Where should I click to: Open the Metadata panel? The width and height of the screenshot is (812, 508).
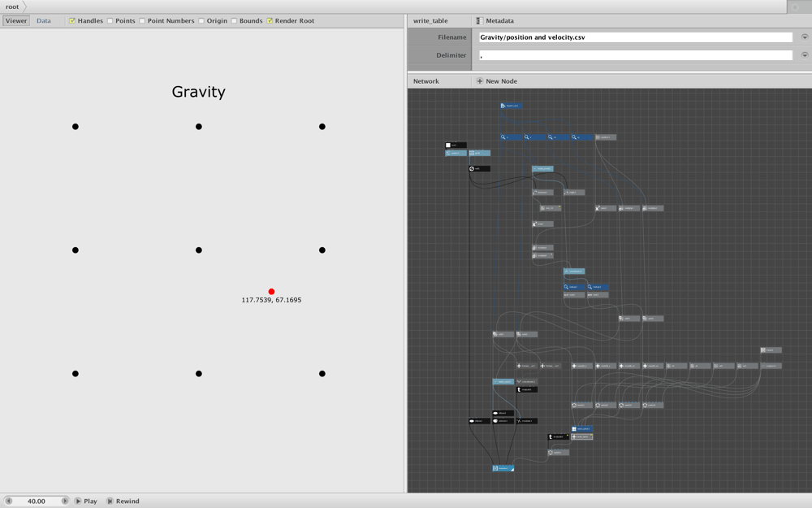[x=495, y=21]
